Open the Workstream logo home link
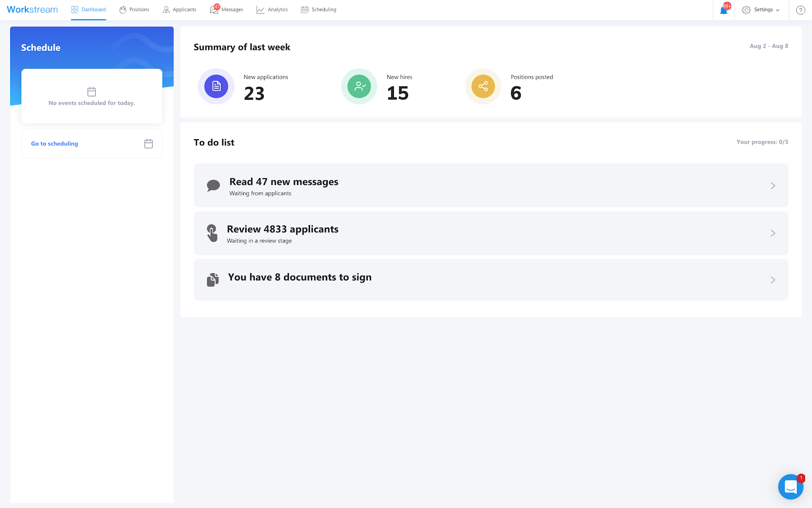Viewport: 812px width, 508px height. coord(32,10)
